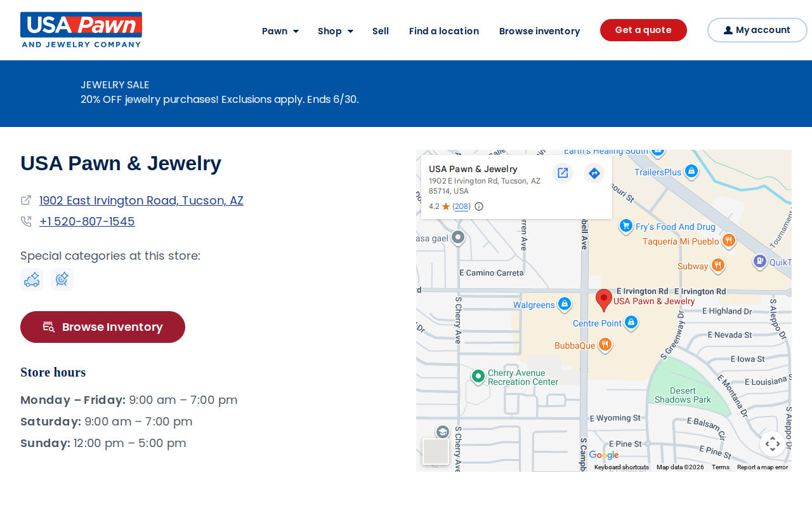Open Find a location page
The height and width of the screenshot is (508, 812).
(x=444, y=31)
